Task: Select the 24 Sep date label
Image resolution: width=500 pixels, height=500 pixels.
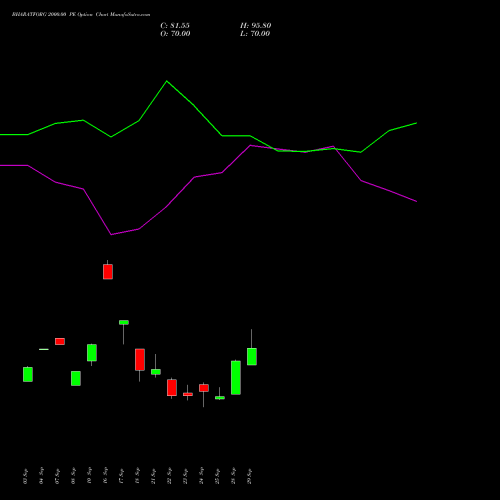Action: pyautogui.click(x=201, y=476)
